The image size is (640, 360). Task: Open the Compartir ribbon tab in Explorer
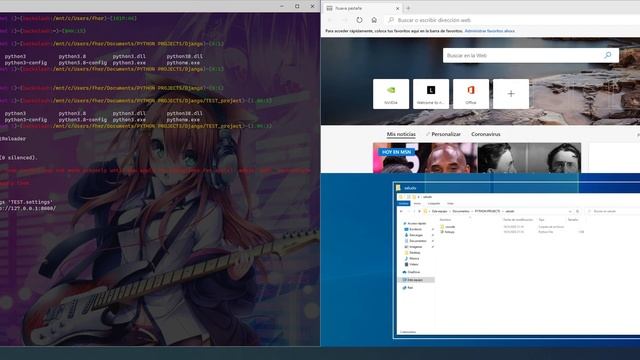(434, 203)
